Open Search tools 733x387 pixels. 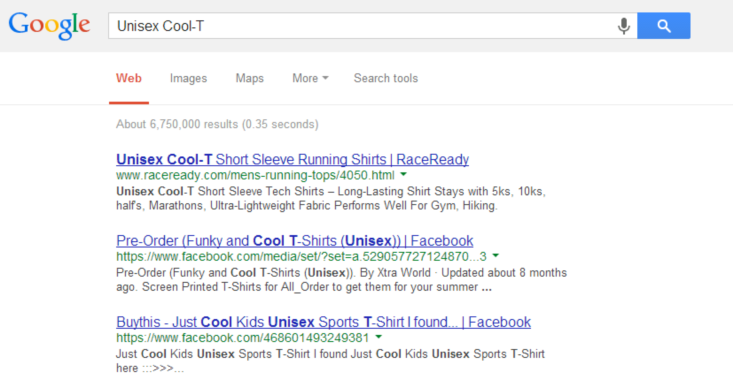point(386,78)
